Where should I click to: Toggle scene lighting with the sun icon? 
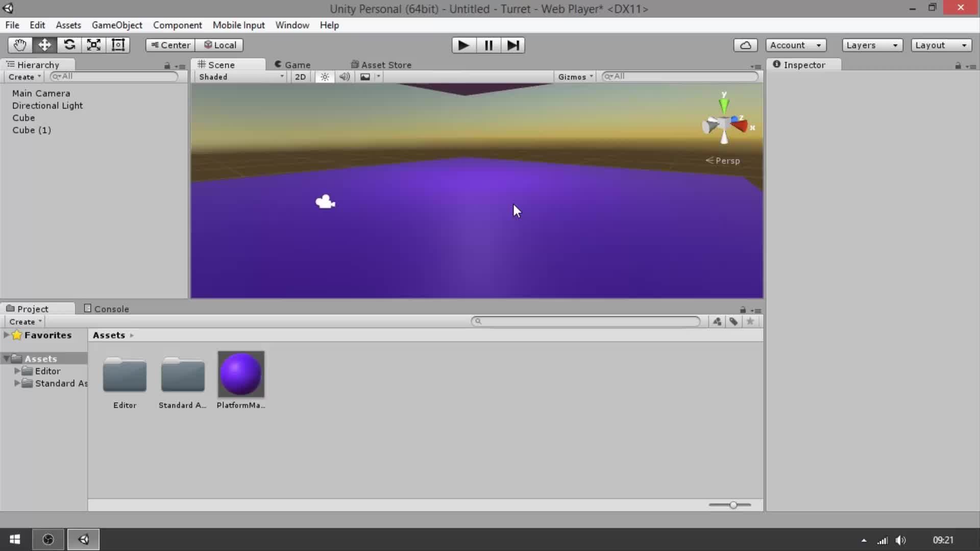pos(325,77)
